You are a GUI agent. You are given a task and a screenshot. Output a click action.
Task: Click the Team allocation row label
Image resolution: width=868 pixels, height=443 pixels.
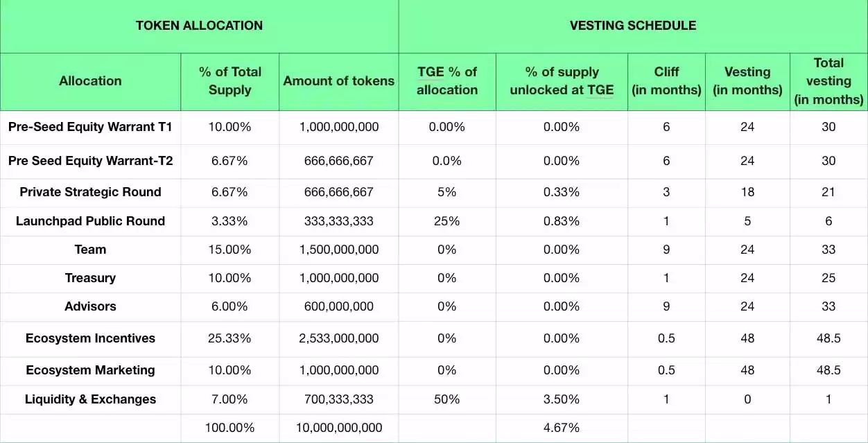coord(90,250)
